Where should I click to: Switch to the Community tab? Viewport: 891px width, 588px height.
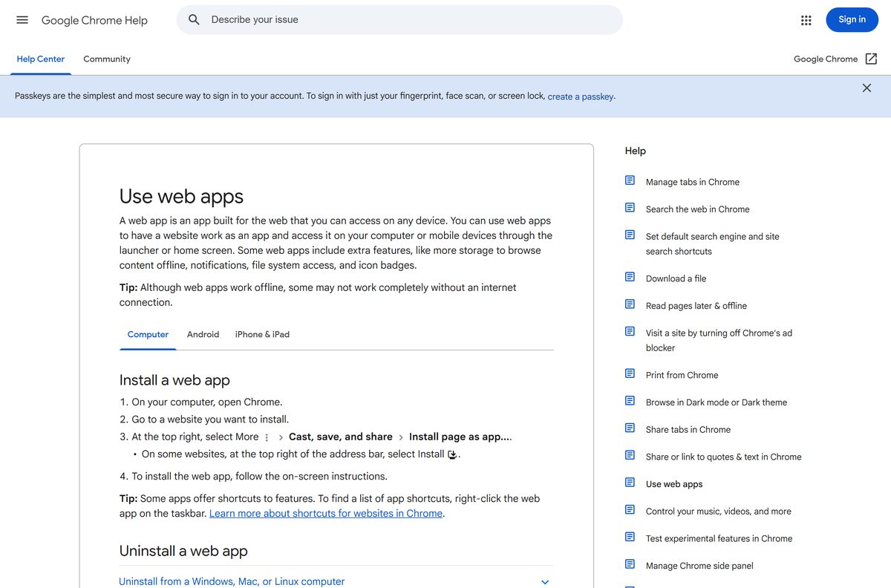107,59
